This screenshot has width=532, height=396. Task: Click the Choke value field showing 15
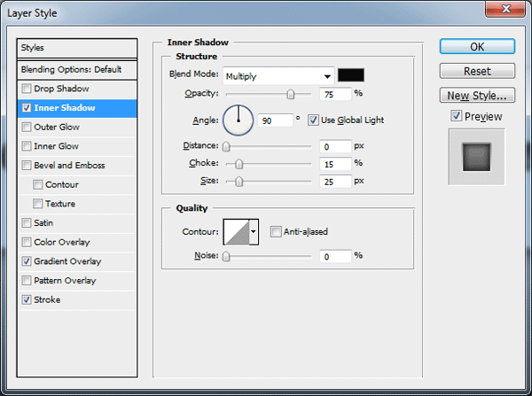335,165
